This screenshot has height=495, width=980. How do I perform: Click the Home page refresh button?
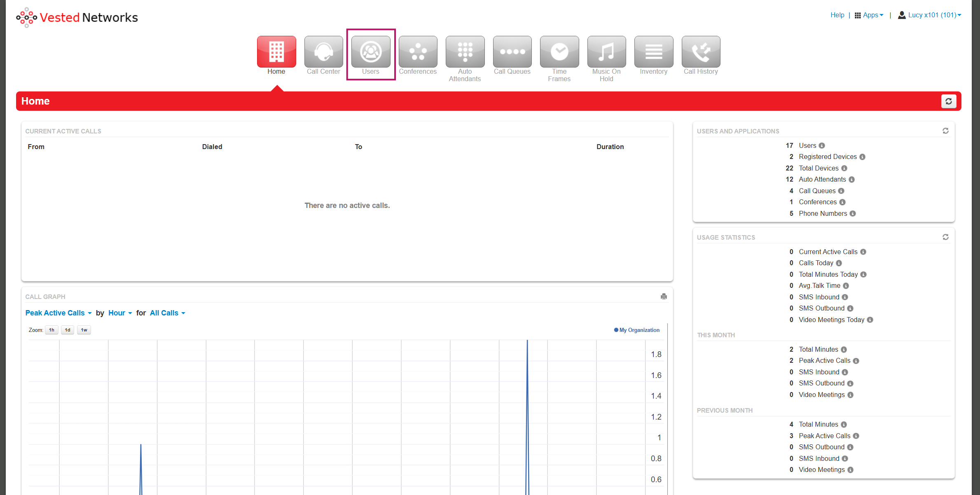tap(948, 101)
